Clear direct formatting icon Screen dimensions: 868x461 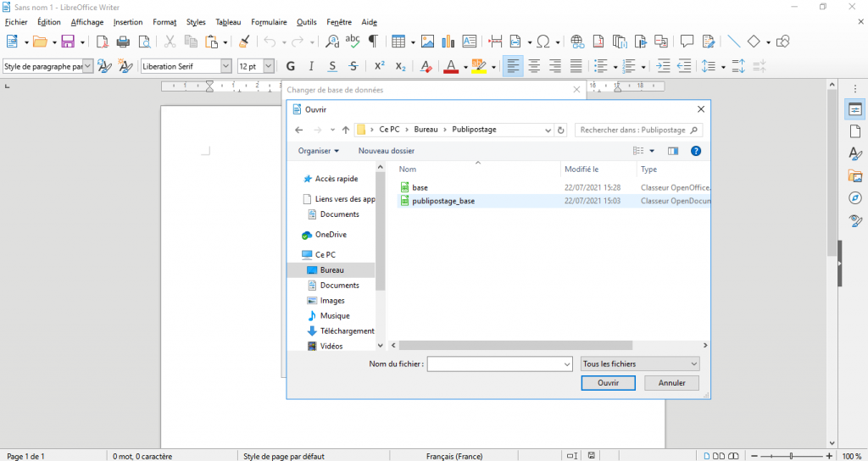pos(426,66)
